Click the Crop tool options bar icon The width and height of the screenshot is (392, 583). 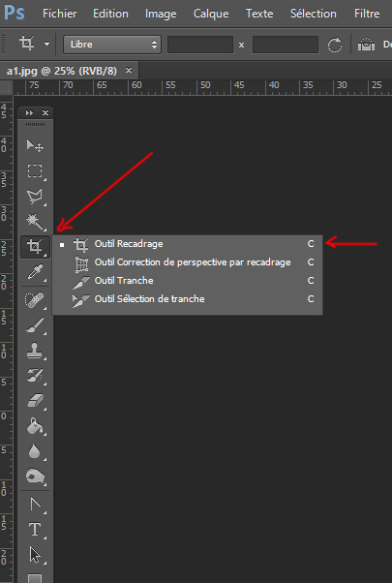(27, 44)
